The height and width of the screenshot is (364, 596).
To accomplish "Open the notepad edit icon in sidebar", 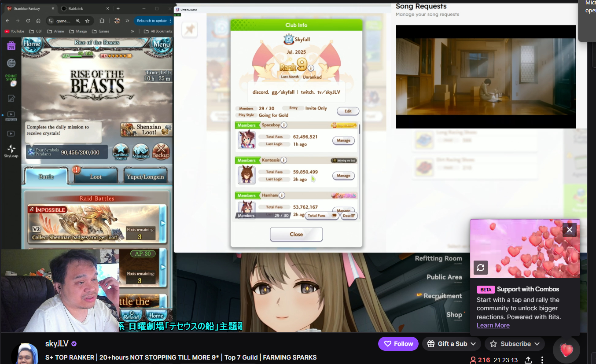I will coord(11,98).
